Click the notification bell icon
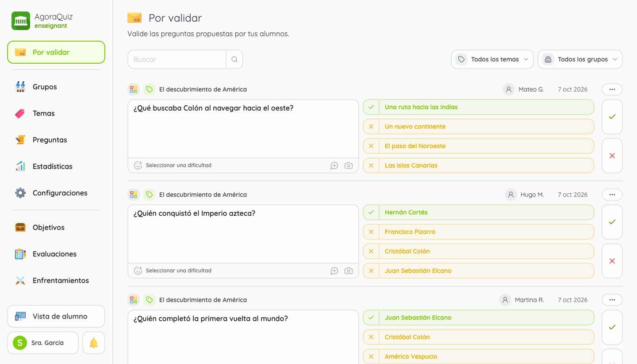This screenshot has width=637, height=364. tap(94, 343)
